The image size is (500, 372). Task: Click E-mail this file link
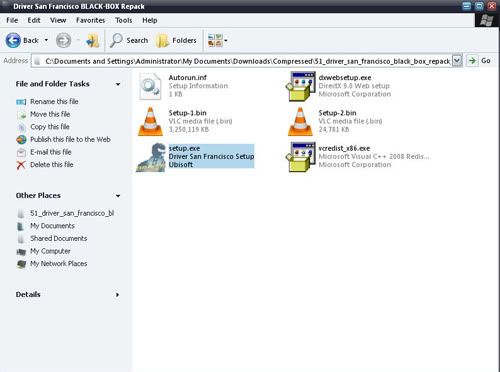click(51, 152)
